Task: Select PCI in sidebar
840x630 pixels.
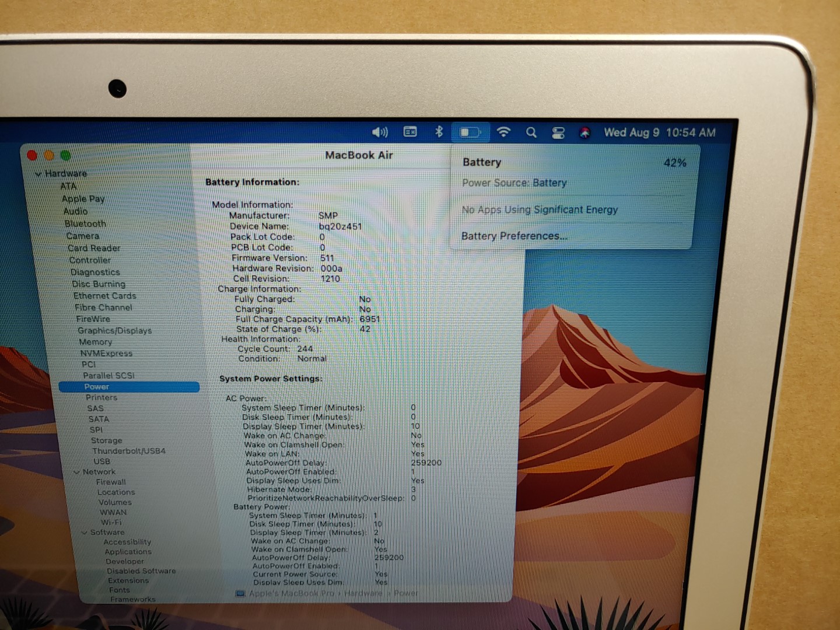Action: [89, 365]
